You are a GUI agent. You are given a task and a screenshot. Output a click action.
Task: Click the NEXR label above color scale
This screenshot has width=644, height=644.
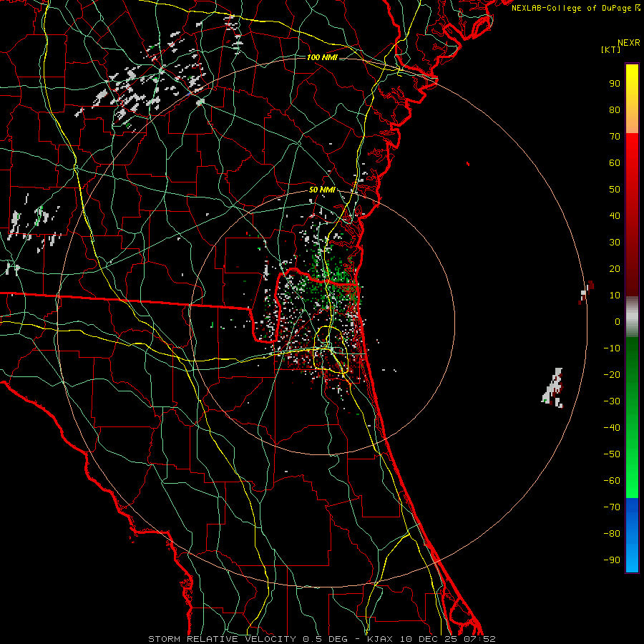tap(628, 43)
